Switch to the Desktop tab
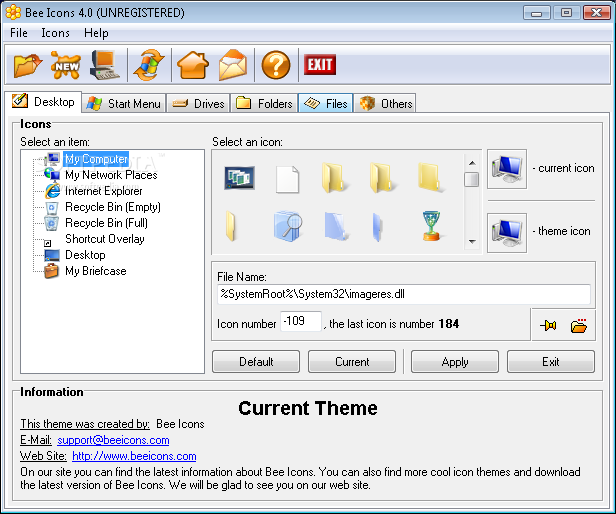This screenshot has width=616, height=514. point(43,102)
